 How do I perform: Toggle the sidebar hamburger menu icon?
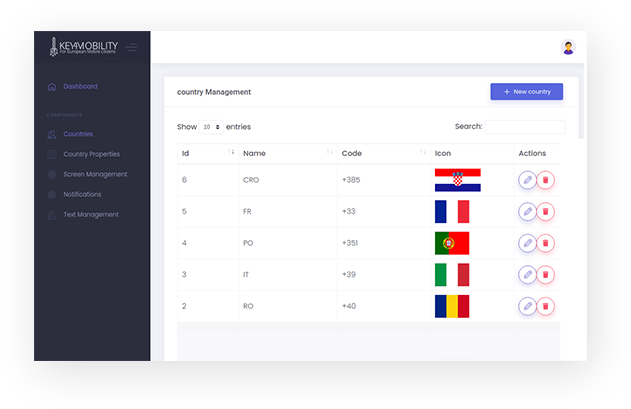[132, 47]
